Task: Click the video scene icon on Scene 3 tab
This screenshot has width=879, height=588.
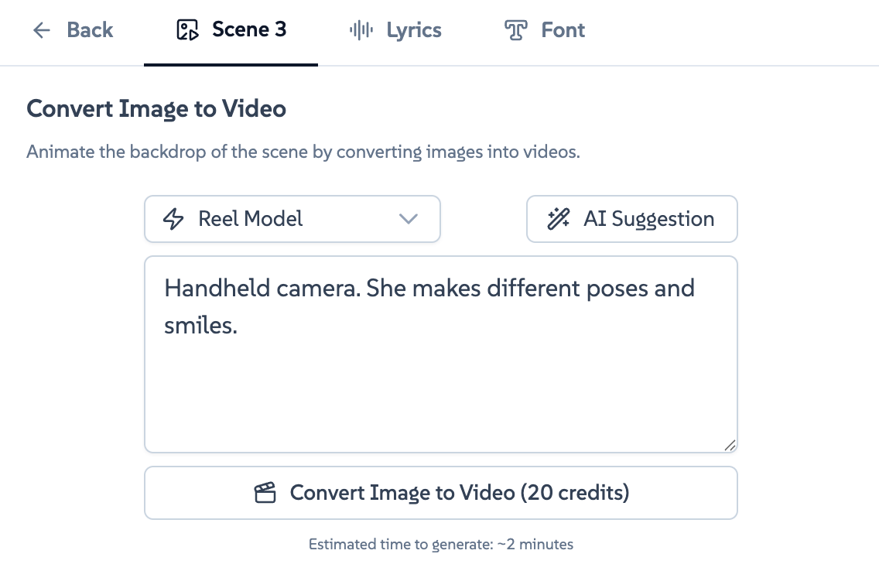Action: 188,29
